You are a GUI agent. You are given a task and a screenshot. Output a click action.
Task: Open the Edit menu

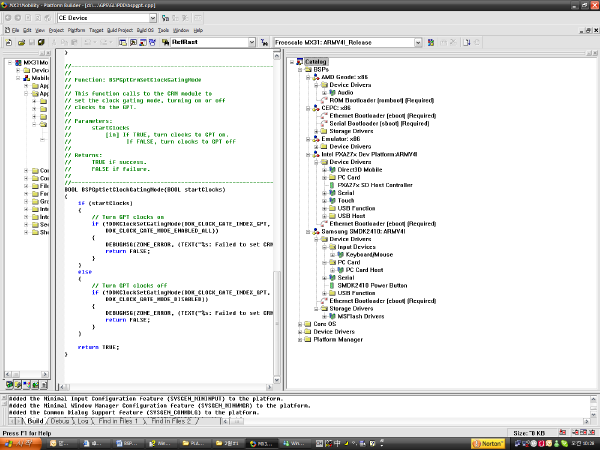click(27, 30)
